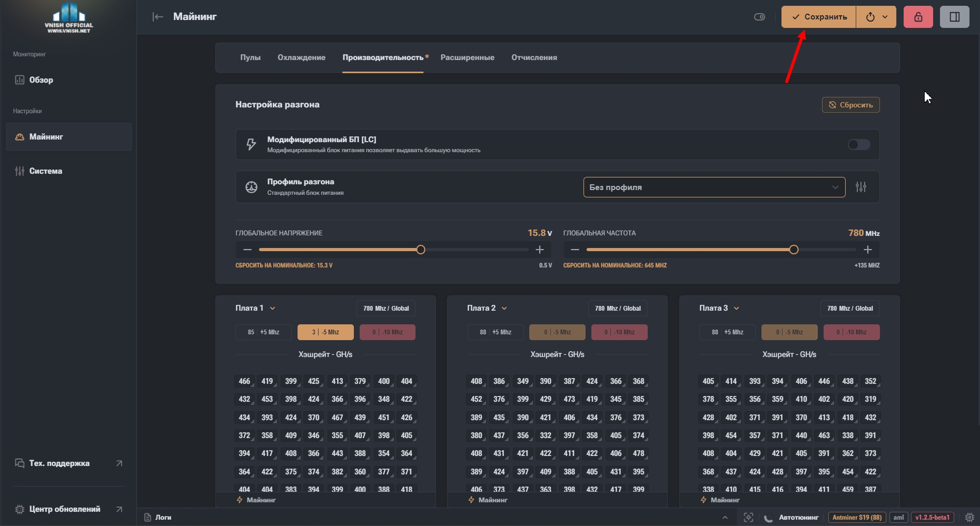The width and height of the screenshot is (980, 526).
Task: Select the Производительность tab
Action: point(383,57)
